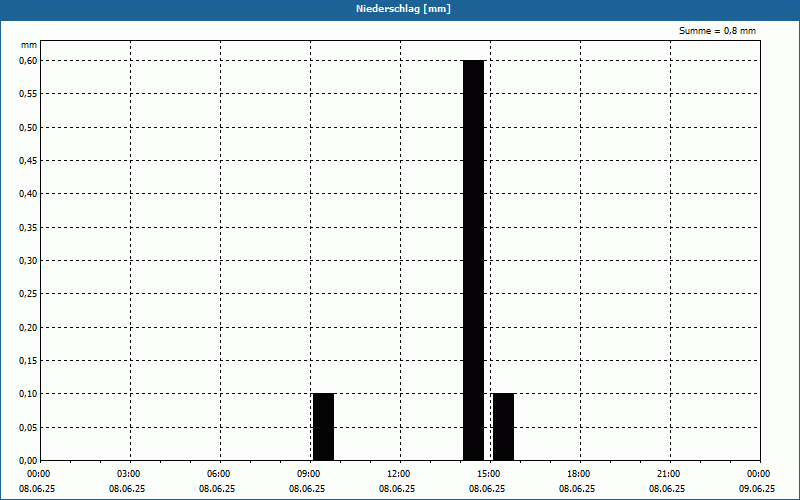Click the 12:00 time axis label

398,474
